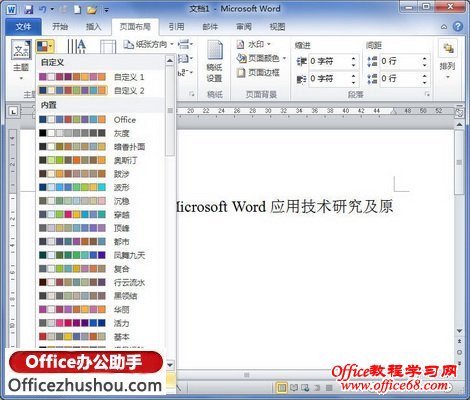Select the custom color scheme 自定义 2
The height and width of the screenshot is (400, 470).
(101, 90)
